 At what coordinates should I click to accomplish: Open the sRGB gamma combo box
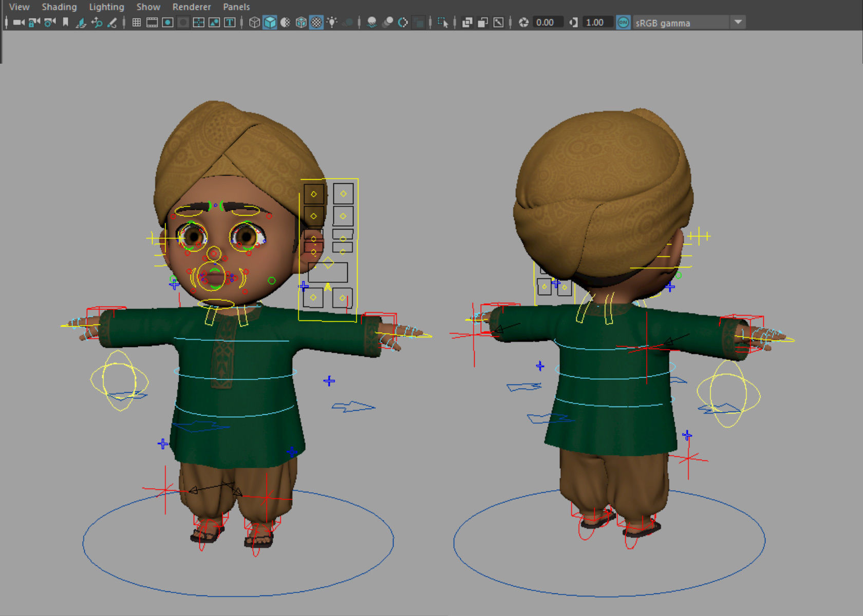(689, 22)
